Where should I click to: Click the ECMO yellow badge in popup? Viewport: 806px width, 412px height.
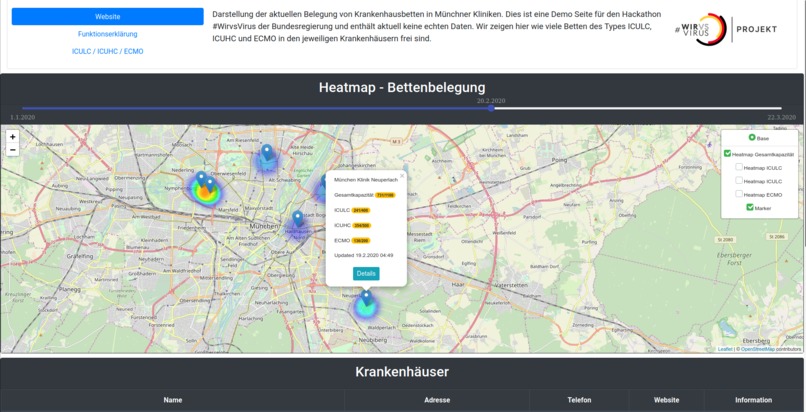(361, 240)
